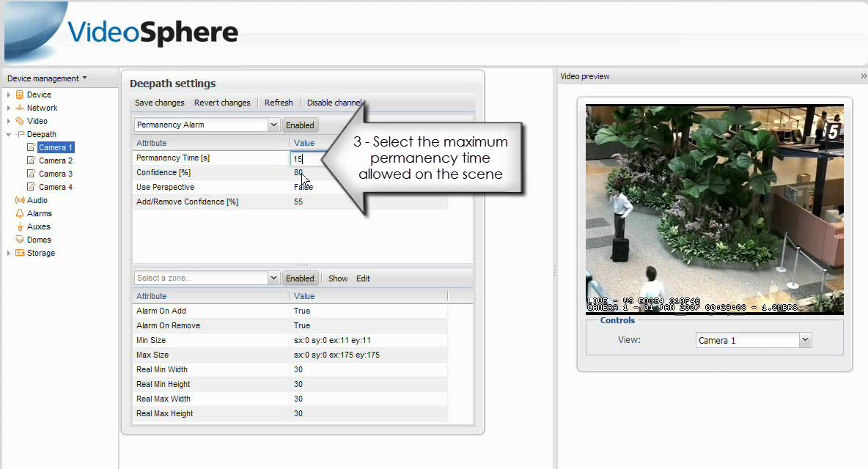
Task: Click the Camera 3 edit icon
Action: click(31, 174)
